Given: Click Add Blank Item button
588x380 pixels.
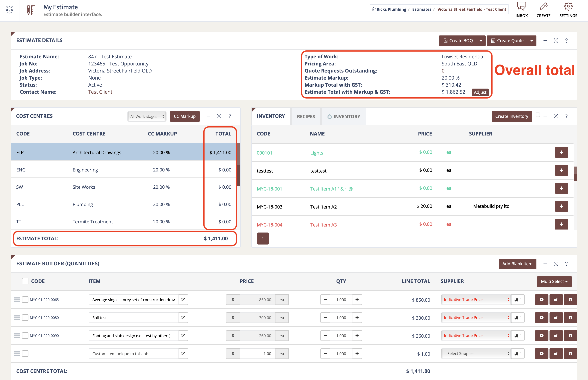Looking at the screenshot, I should click(517, 264).
